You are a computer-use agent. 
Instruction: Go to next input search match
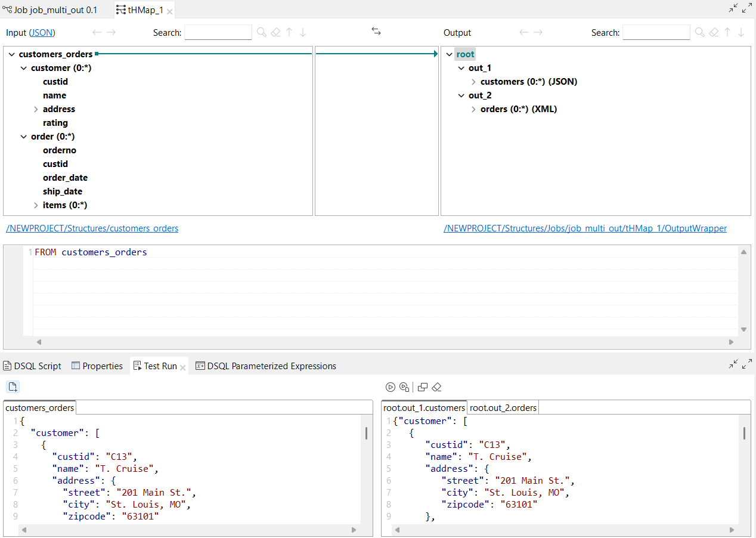(303, 32)
